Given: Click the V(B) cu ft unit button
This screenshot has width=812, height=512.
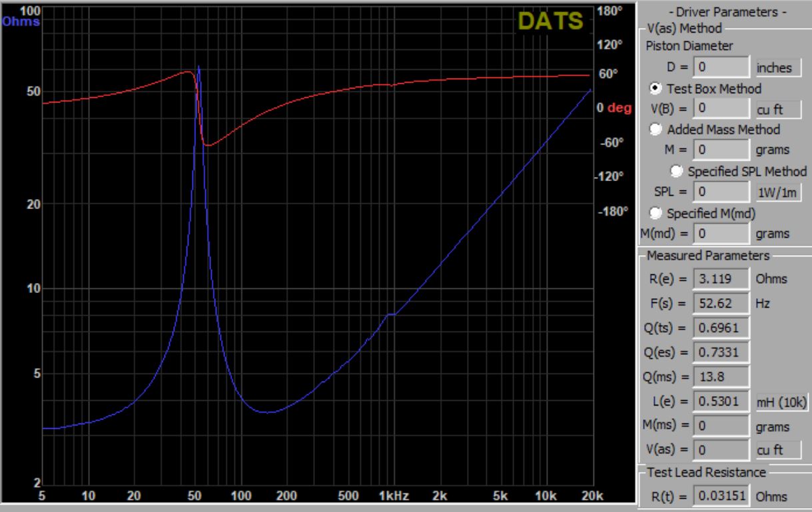Looking at the screenshot, I should coord(778,109).
